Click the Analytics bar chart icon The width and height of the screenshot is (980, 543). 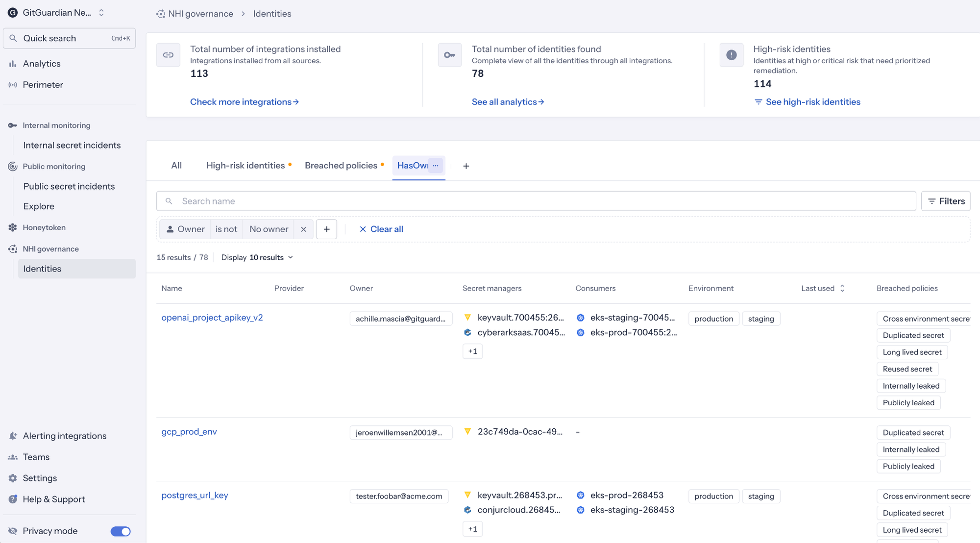click(x=13, y=64)
